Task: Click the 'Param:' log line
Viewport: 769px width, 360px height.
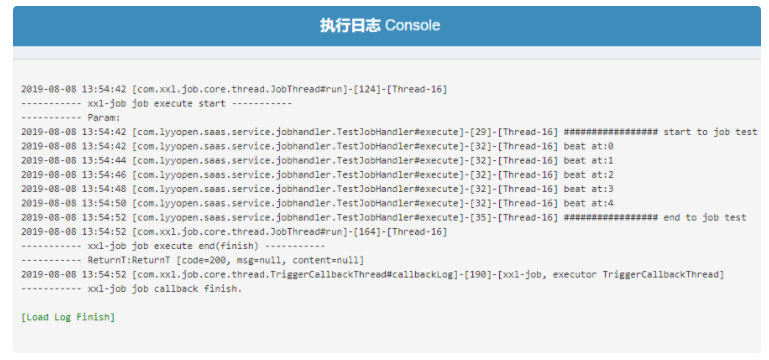Action: 71,118
